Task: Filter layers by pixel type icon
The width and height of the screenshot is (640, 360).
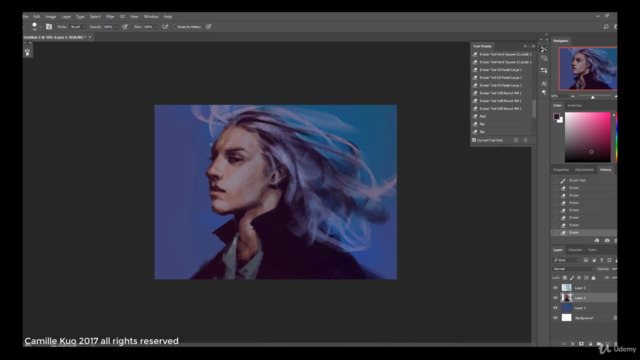Action: click(586, 260)
